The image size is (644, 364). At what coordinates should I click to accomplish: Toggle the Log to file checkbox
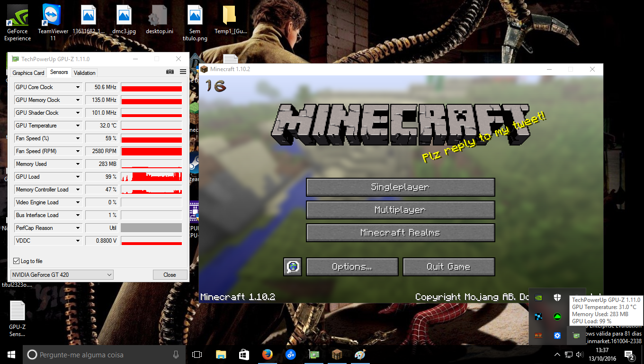17,261
